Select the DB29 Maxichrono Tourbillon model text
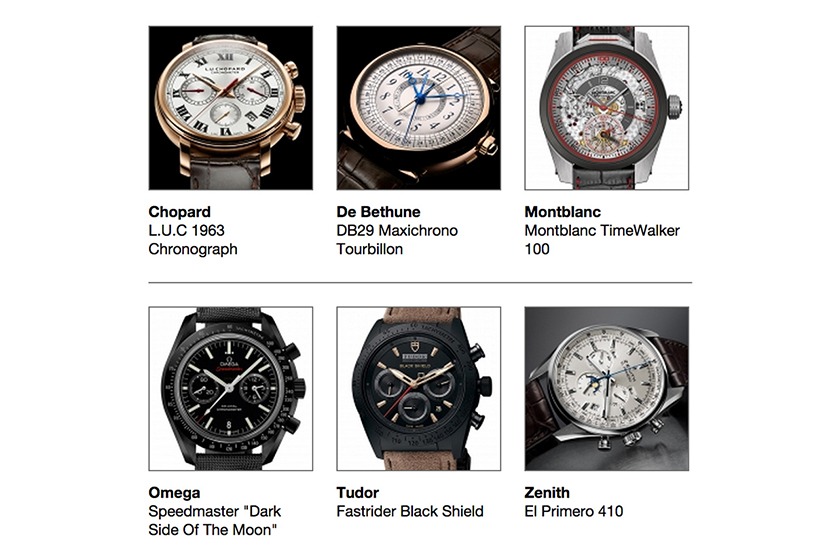Screen dimensions: 840x560 [397, 240]
